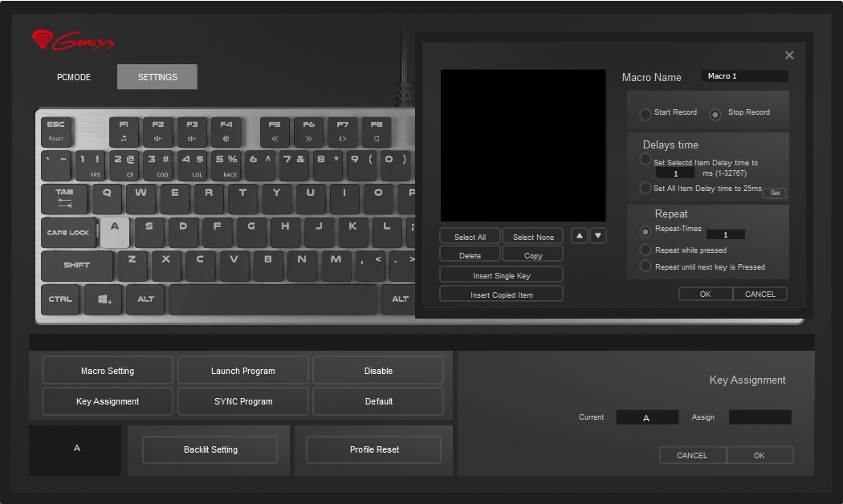
Task: Click the F5 rewind media key
Action: [275, 131]
